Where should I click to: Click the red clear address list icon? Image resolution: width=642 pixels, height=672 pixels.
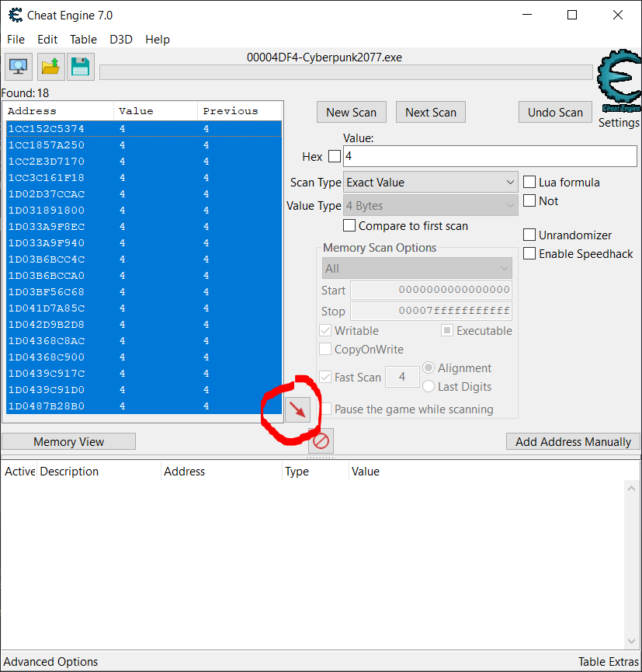pyautogui.click(x=321, y=441)
